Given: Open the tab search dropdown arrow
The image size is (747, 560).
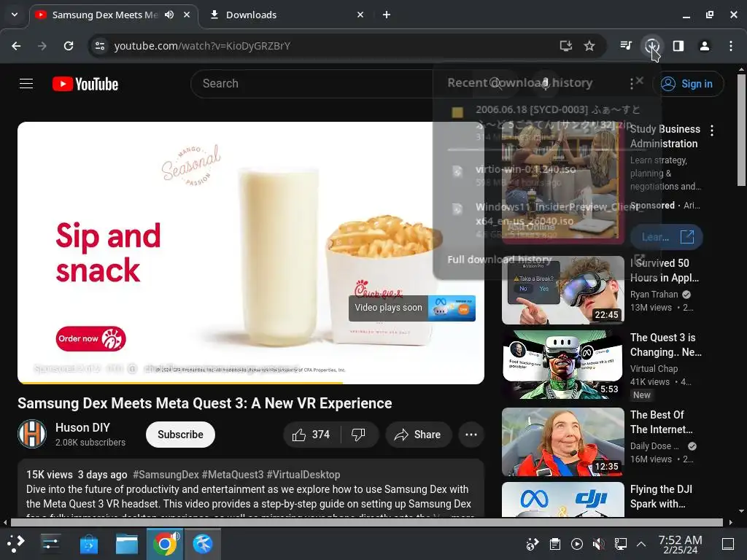Looking at the screenshot, I should (15, 15).
